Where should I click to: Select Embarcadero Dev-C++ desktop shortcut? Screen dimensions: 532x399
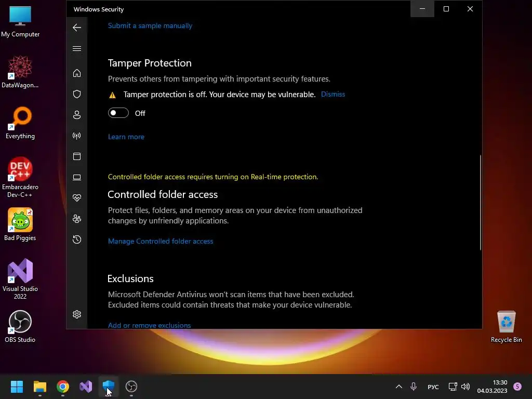(x=20, y=177)
